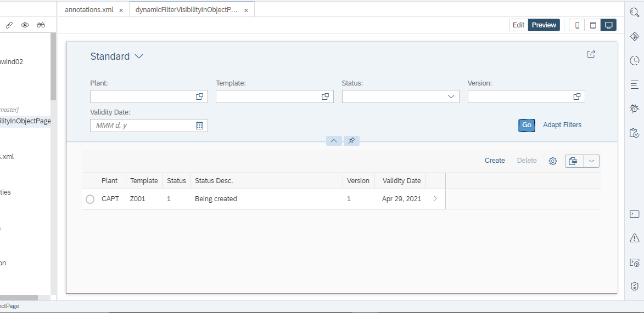The width and height of the screenshot is (644, 313).
Task: Select the CAPT row radio button
Action: [90, 199]
